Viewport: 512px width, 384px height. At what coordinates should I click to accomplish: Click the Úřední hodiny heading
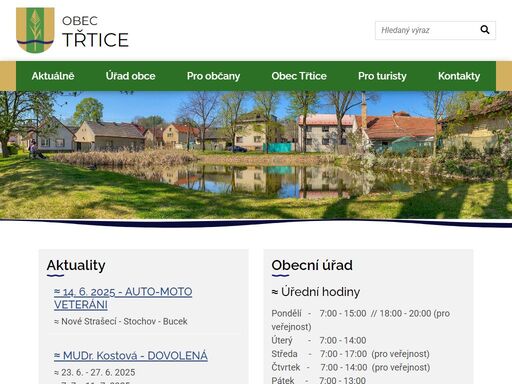(x=316, y=292)
